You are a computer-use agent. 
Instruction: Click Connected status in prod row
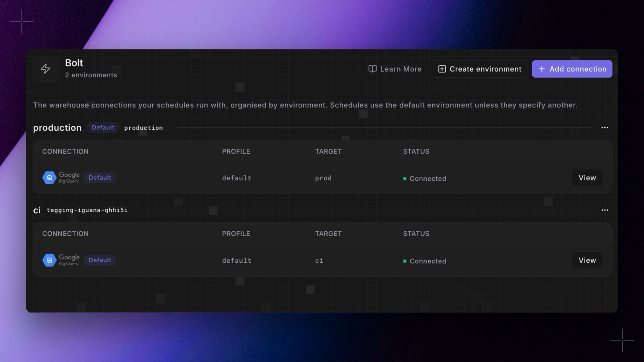(x=425, y=179)
